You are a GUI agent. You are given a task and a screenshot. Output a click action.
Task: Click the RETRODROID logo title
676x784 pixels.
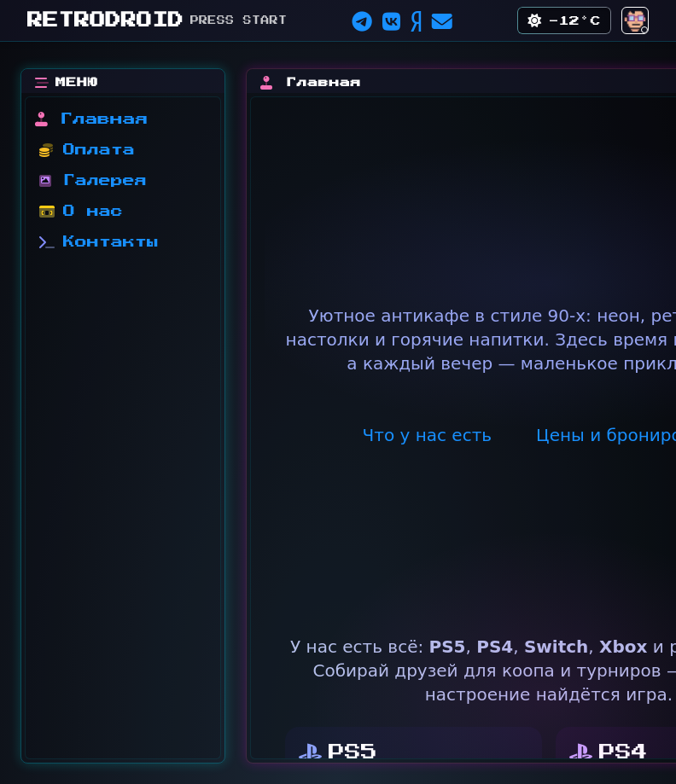tap(105, 20)
